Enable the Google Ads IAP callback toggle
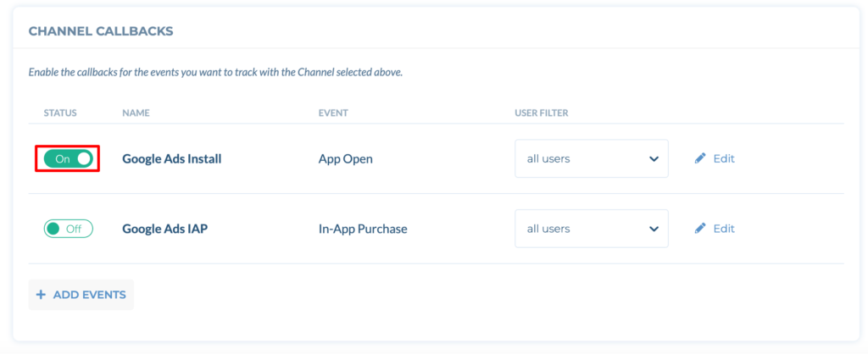 tap(68, 229)
